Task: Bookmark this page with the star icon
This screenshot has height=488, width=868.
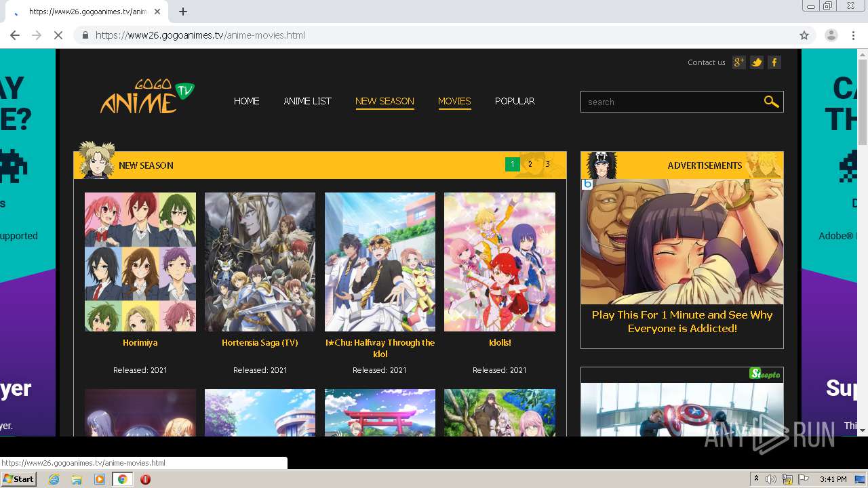Action: click(x=804, y=35)
